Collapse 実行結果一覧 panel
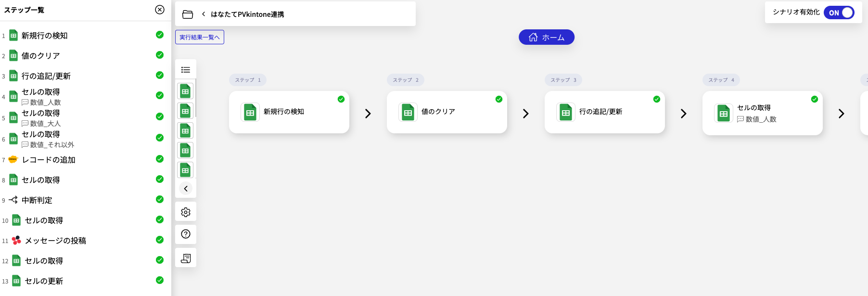 [199, 37]
